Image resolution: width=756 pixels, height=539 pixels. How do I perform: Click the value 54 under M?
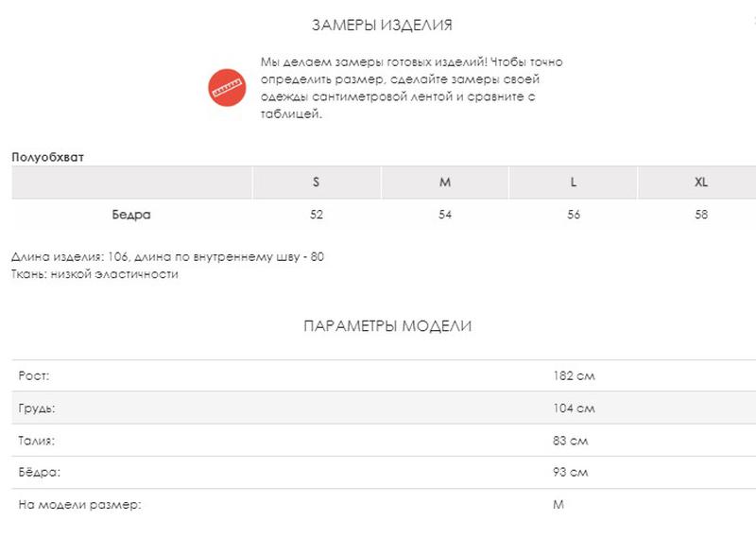(445, 215)
